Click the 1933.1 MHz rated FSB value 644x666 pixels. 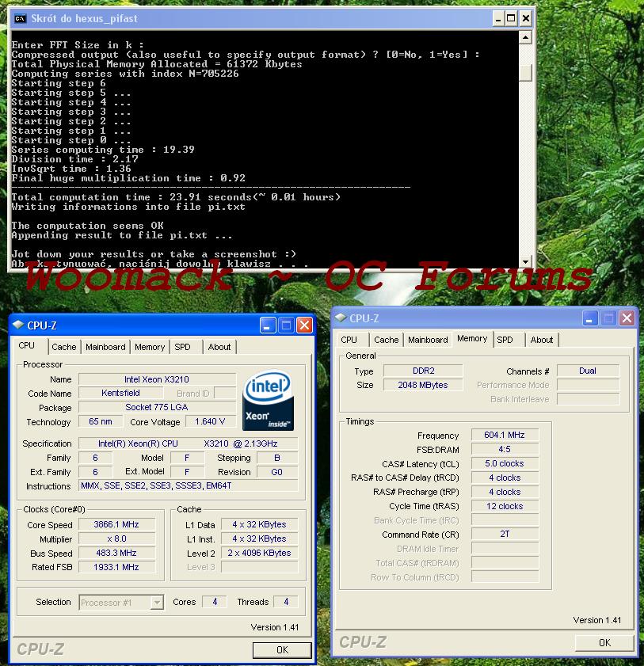[x=116, y=567]
